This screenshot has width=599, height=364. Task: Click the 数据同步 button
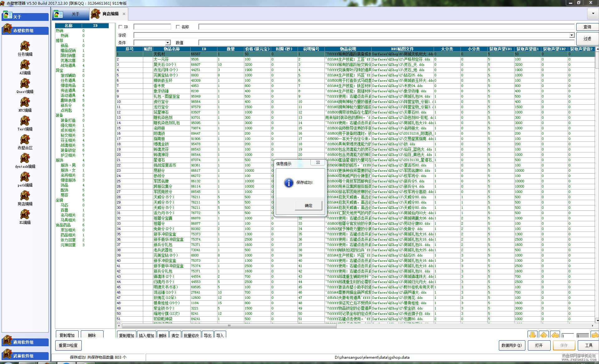pos(512,345)
